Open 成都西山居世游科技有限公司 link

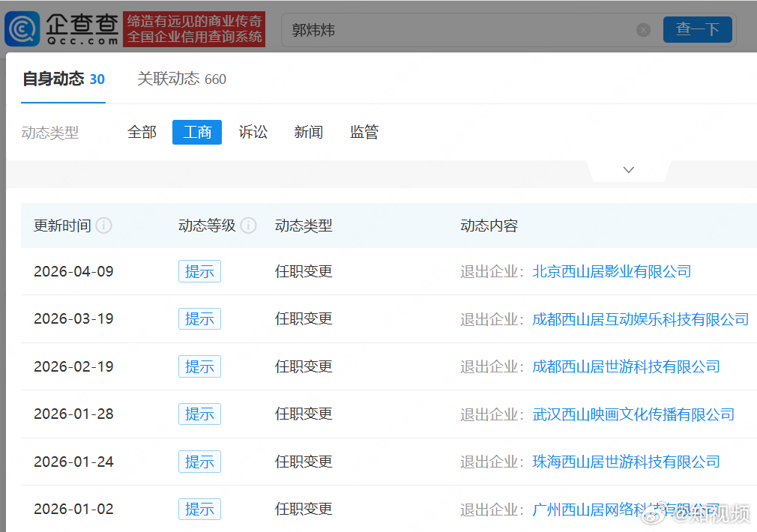point(626,367)
